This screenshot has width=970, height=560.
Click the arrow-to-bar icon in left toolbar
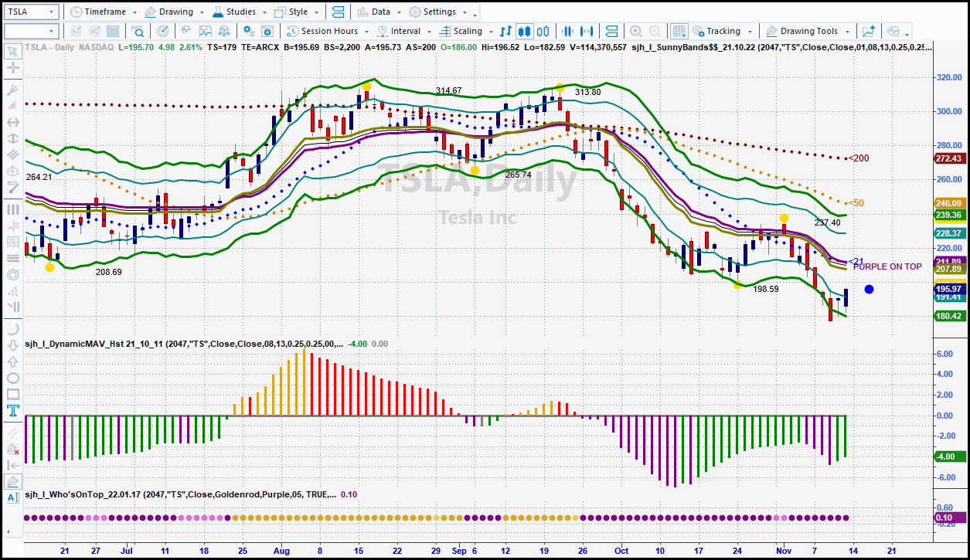click(x=12, y=465)
